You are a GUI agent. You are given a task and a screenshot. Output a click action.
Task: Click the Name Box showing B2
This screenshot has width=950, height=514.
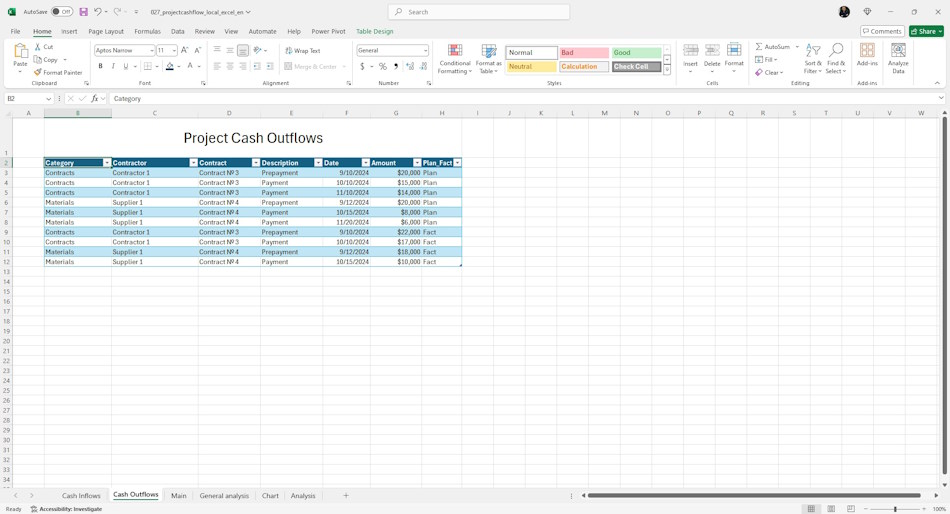point(28,98)
